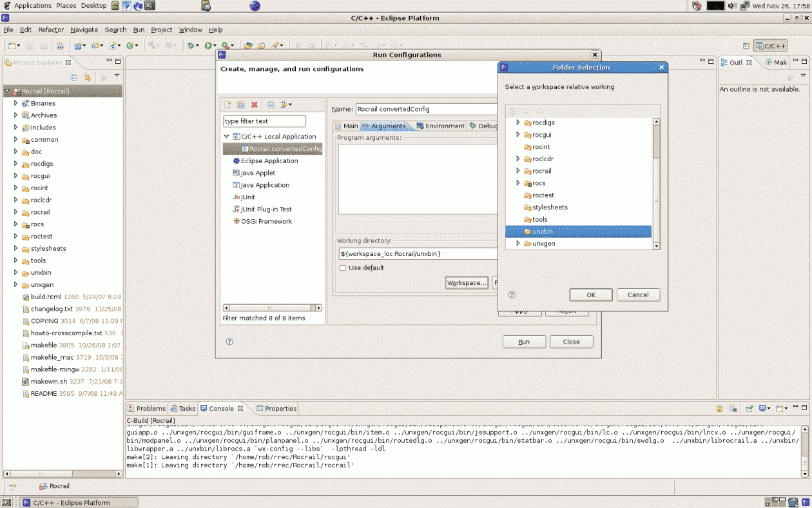
Task: Collapse C/C++ Local Application tree node
Action: (227, 137)
